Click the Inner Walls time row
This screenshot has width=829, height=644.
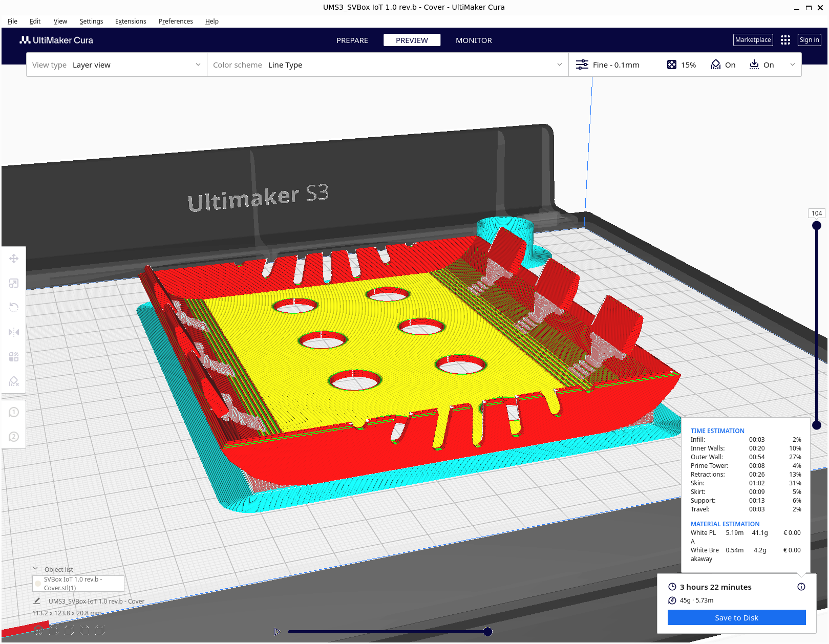tap(746, 448)
